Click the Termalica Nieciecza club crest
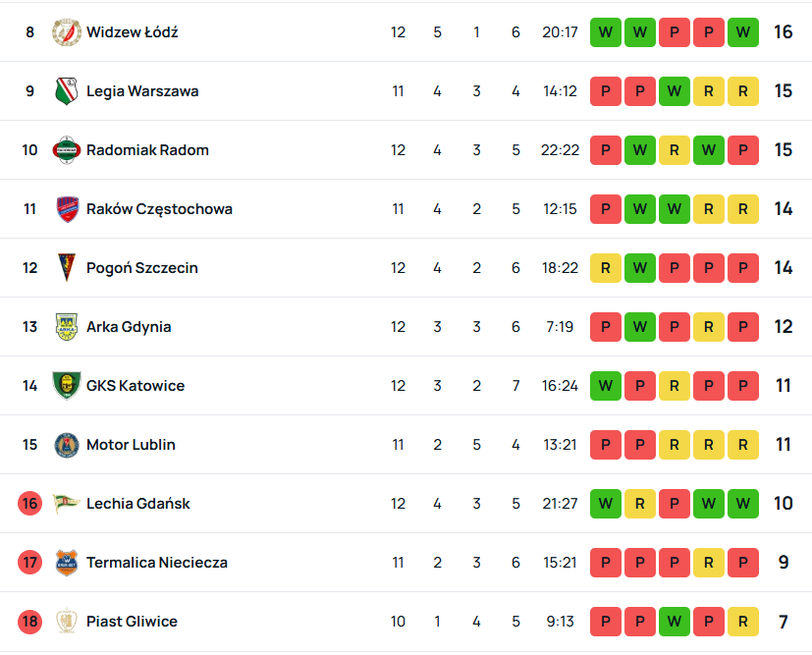812x655 pixels. pyautogui.click(x=66, y=563)
